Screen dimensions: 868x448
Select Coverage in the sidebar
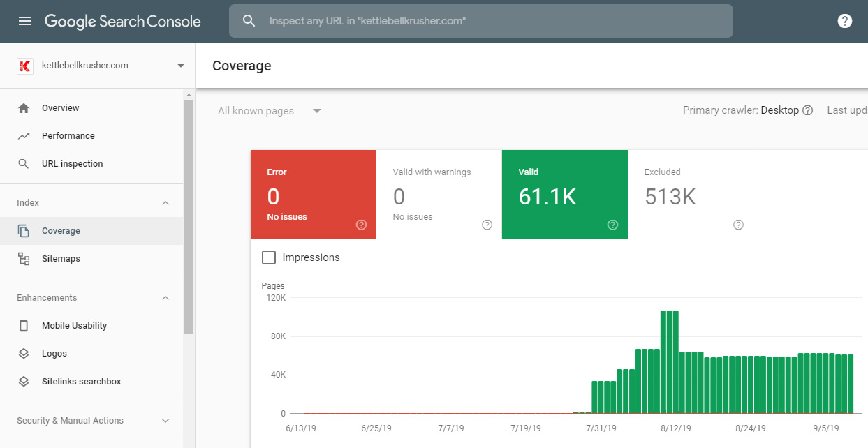point(91,231)
